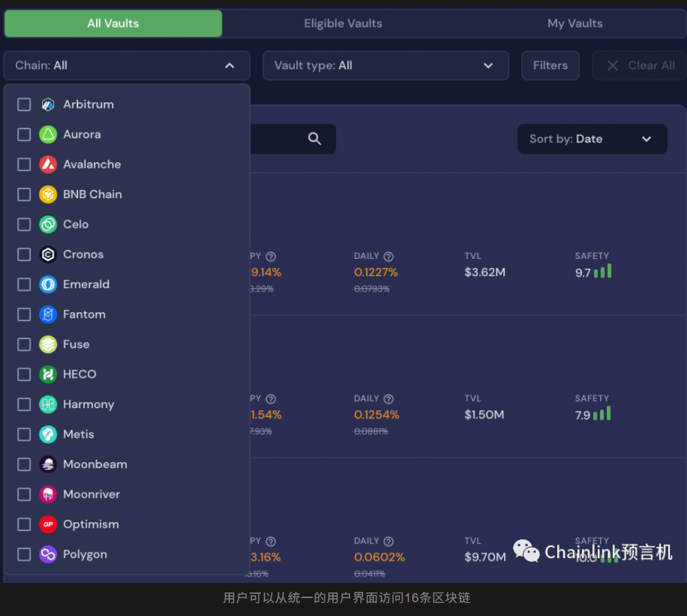This screenshot has height=616, width=687.
Task: Check the Aurora chain checkbox
Action: pyautogui.click(x=24, y=135)
